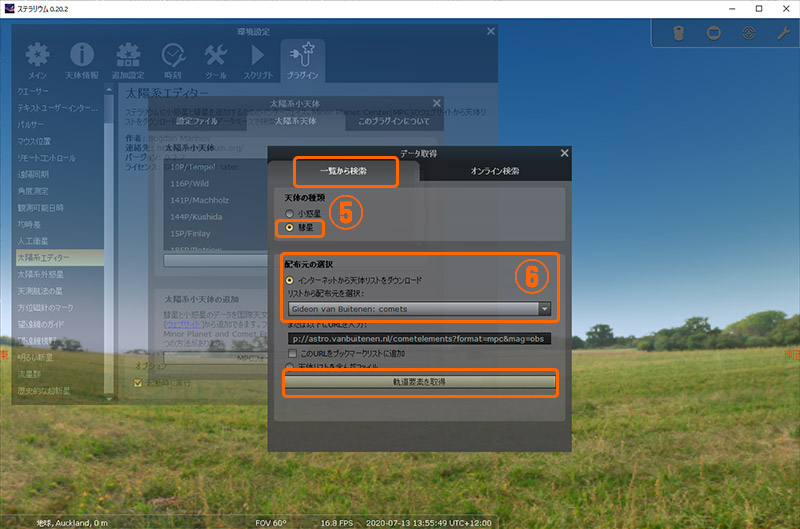Select 遠隔同期 plugin
Viewport: 800px width, 529px height.
pyautogui.click(x=59, y=174)
